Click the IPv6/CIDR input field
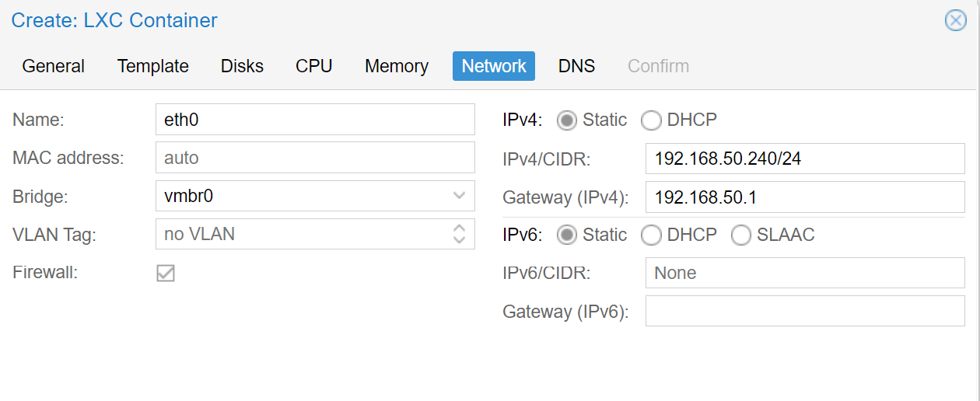The height and width of the screenshot is (401, 980). pyautogui.click(x=804, y=273)
